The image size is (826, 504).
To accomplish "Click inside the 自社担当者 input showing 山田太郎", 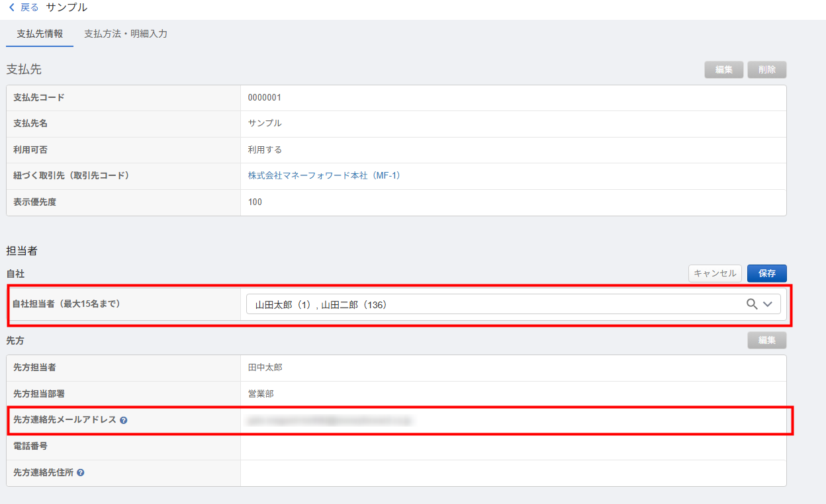I will 463,304.
